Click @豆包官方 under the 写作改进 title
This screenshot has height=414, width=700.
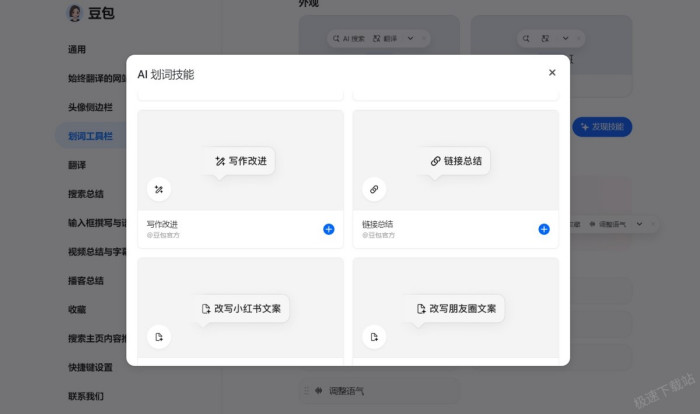(x=163, y=235)
